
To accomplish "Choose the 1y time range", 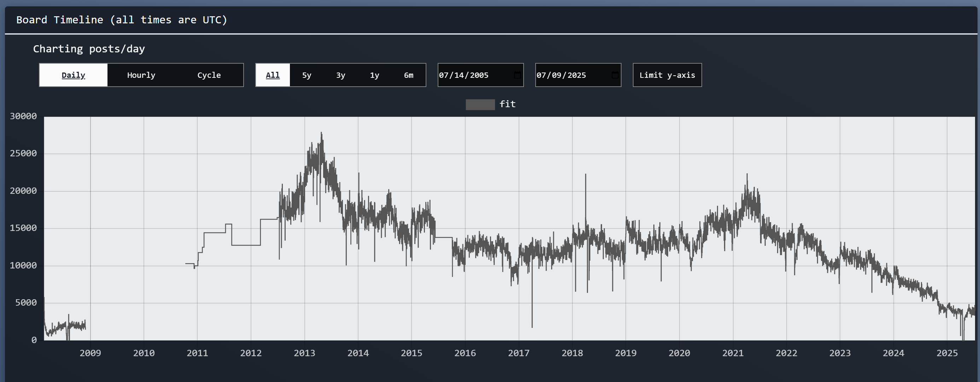I will 374,75.
